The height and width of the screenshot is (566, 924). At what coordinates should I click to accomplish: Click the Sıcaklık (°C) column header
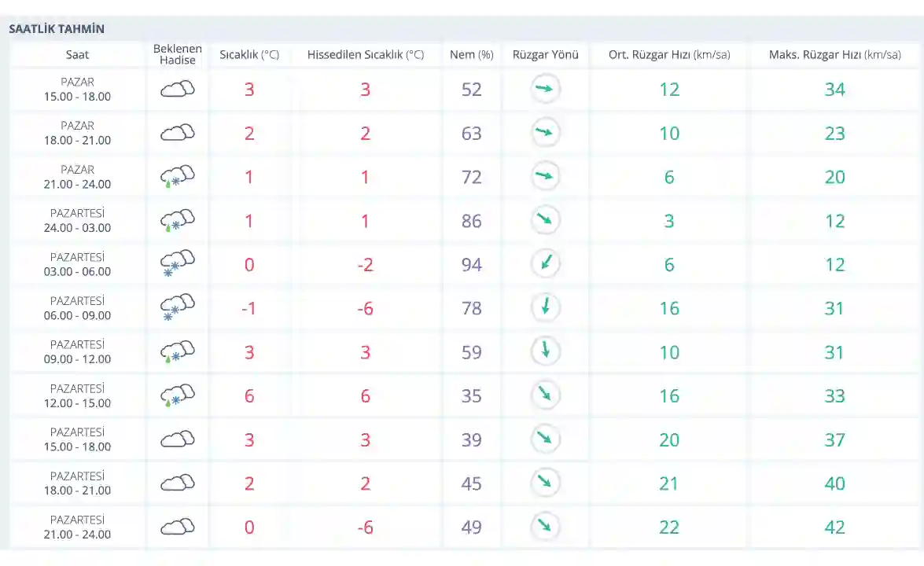coord(249,55)
